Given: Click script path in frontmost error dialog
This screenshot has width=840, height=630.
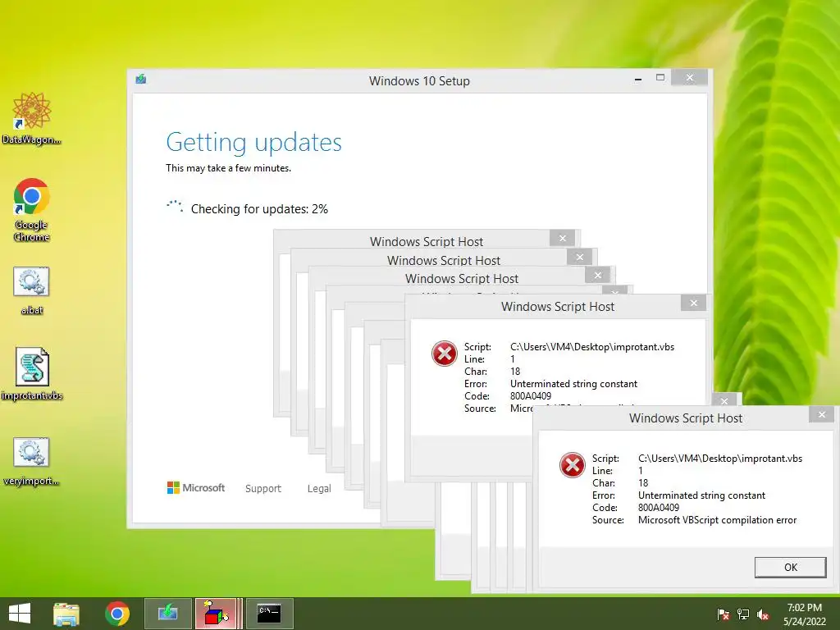Looking at the screenshot, I should pos(720,459).
